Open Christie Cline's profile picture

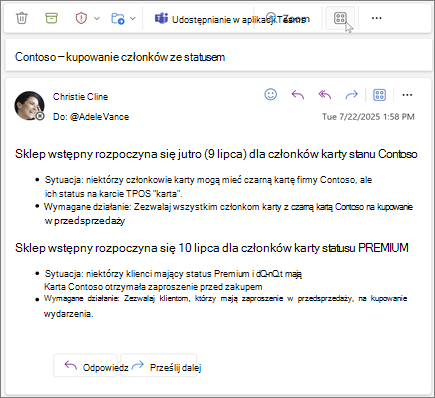tap(29, 105)
